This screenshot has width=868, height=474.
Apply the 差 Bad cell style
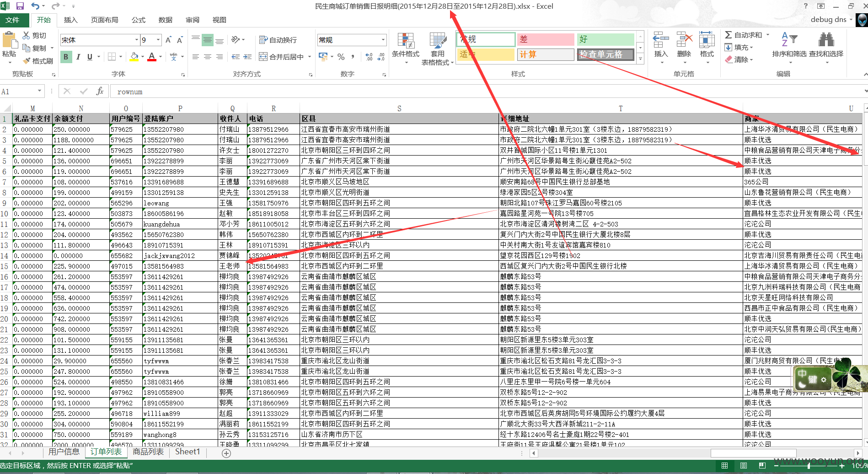pyautogui.click(x=545, y=39)
